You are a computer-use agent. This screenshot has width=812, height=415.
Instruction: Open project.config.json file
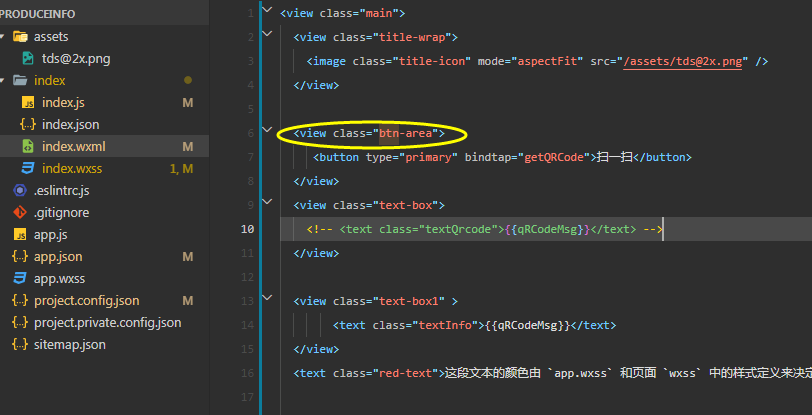[x=86, y=301]
